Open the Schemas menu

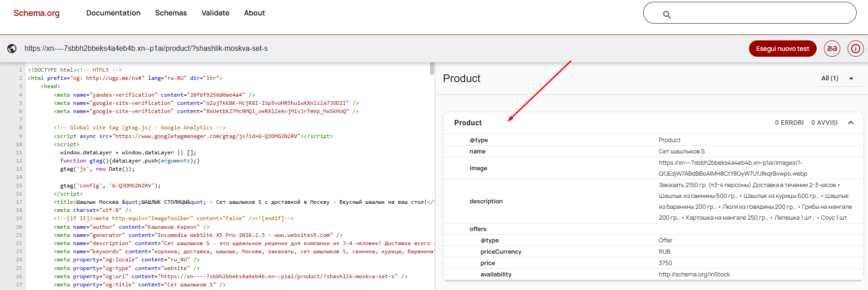pyautogui.click(x=171, y=13)
